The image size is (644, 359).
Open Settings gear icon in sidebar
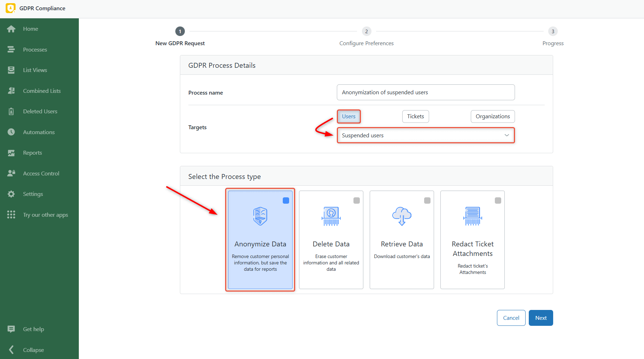tap(11, 194)
